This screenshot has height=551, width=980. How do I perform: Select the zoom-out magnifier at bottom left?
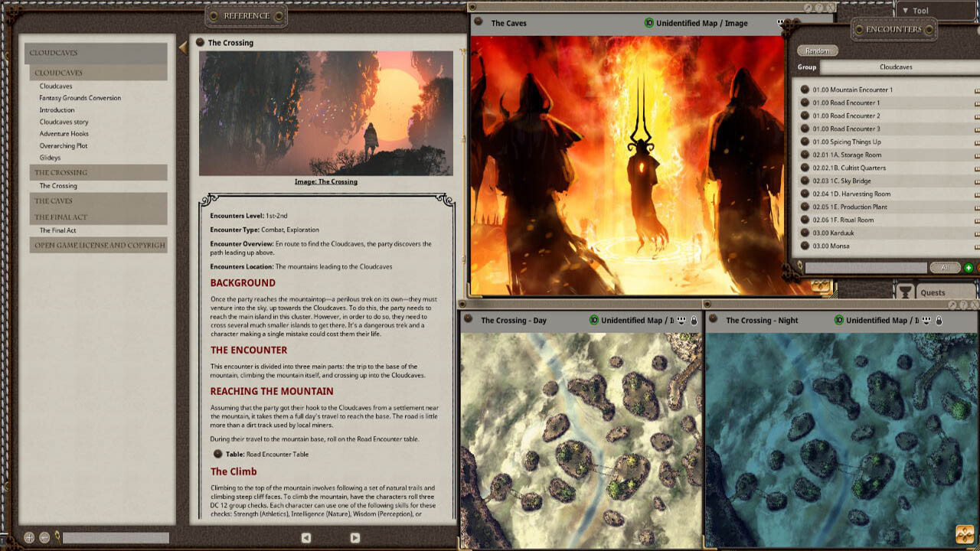[44, 537]
